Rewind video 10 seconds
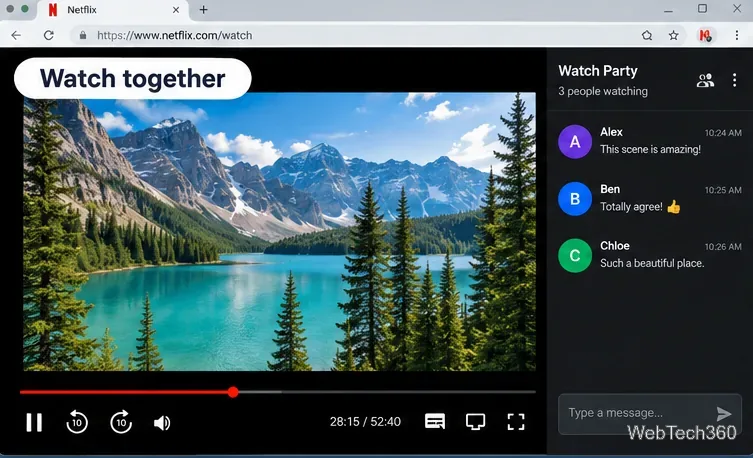The image size is (753, 458). 77,422
